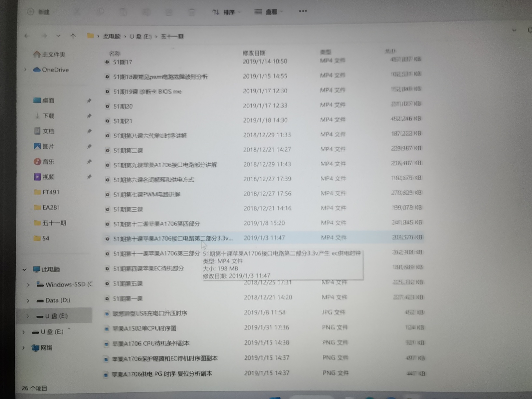The height and width of the screenshot is (399, 532).
Task: Expand the 网络 network tree node
Action: point(24,348)
